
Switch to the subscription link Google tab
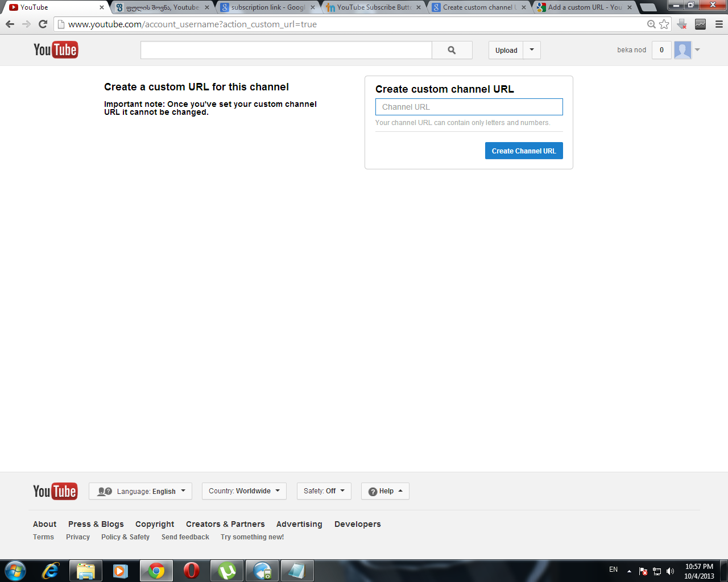click(x=267, y=7)
